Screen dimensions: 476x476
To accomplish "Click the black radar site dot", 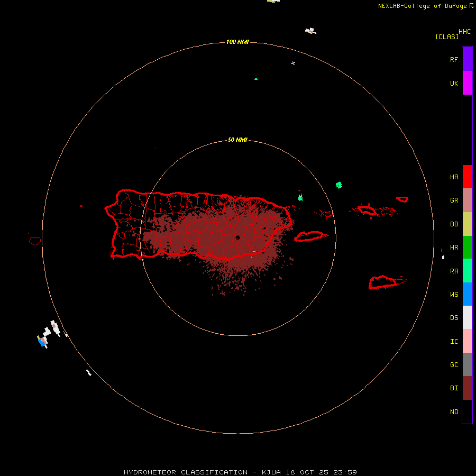I will coord(237,237).
